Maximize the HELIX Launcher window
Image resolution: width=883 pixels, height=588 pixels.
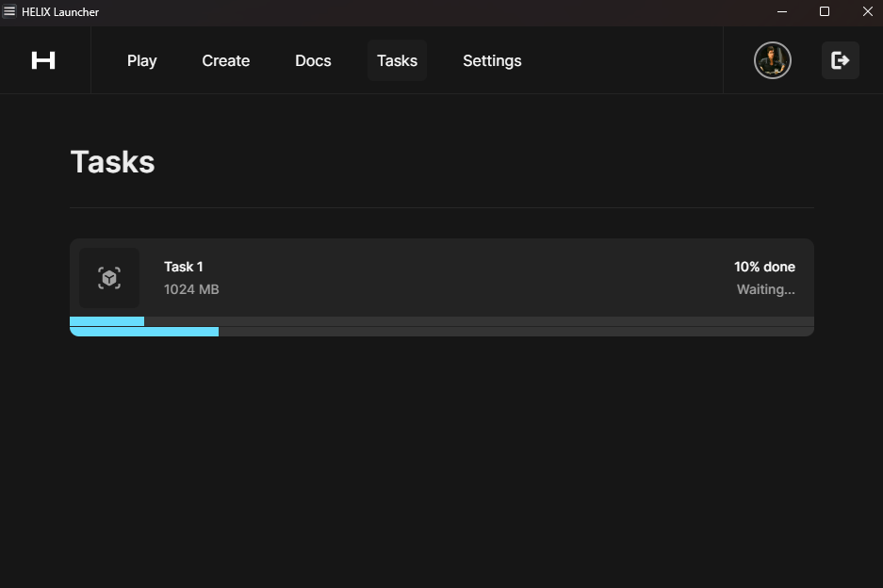825,11
